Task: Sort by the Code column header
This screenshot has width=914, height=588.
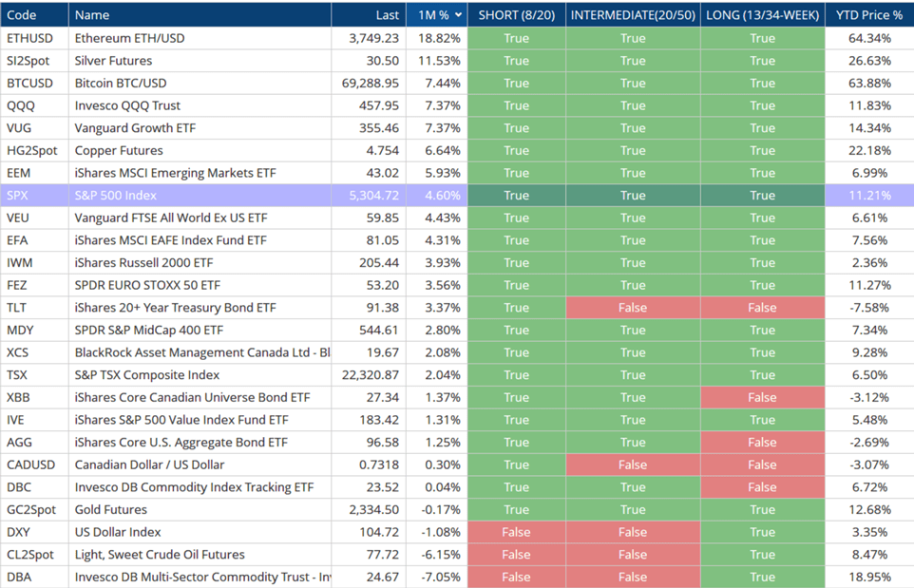Action: click(x=22, y=15)
